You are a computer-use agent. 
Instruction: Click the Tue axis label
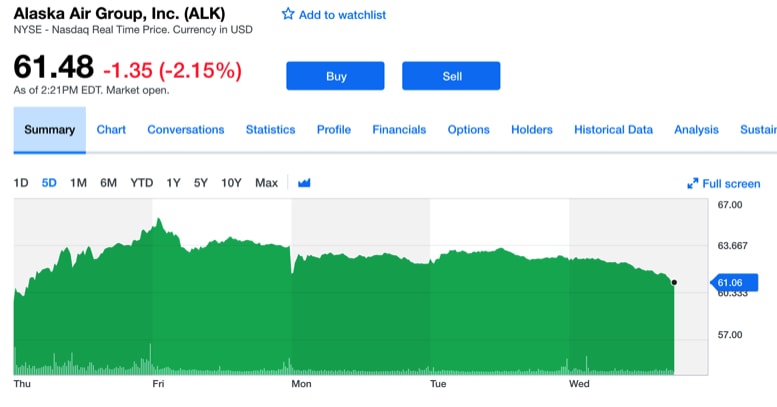click(438, 384)
